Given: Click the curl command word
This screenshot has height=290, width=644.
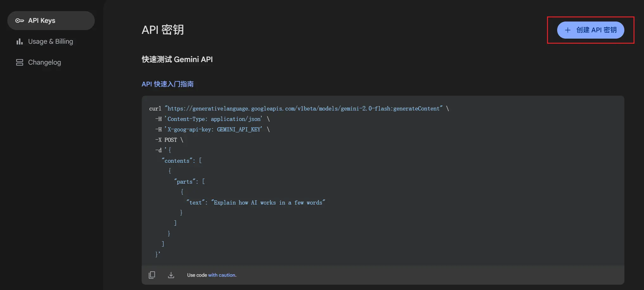Looking at the screenshot, I should [155, 109].
